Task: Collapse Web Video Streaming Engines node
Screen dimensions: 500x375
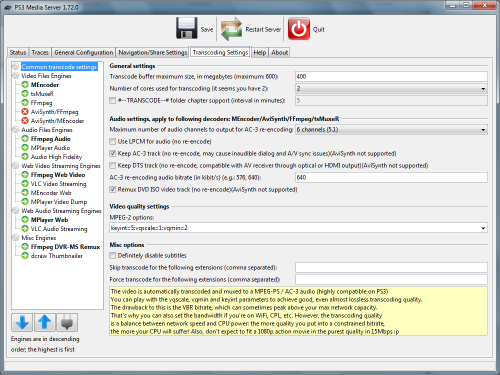Action: coord(15,166)
